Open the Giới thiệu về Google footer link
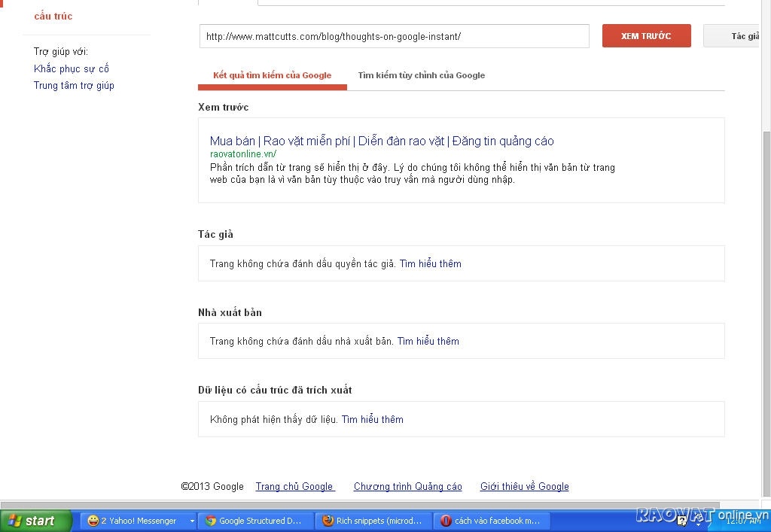Screen dimensions: 771x532 (x=524, y=486)
